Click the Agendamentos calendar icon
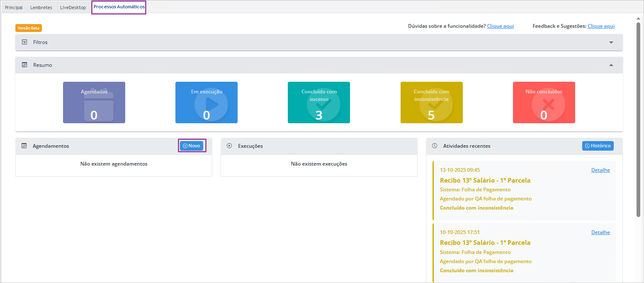 pyautogui.click(x=24, y=146)
